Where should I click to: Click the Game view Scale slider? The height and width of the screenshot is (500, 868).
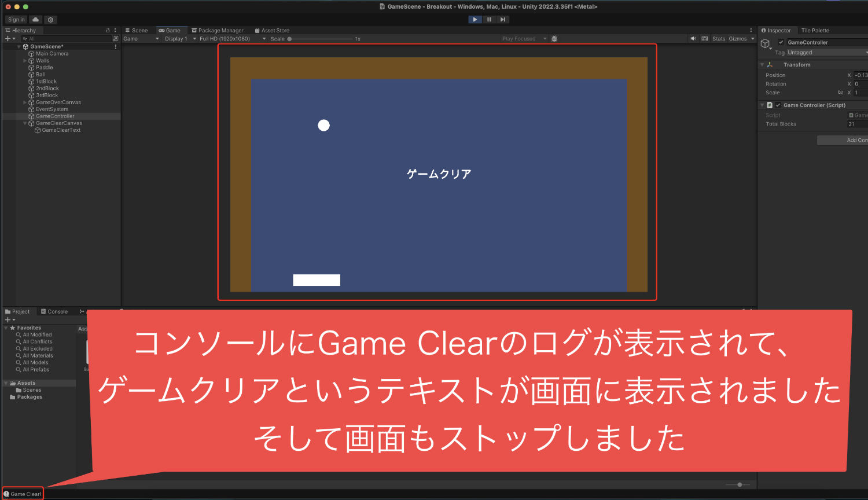[x=321, y=39]
